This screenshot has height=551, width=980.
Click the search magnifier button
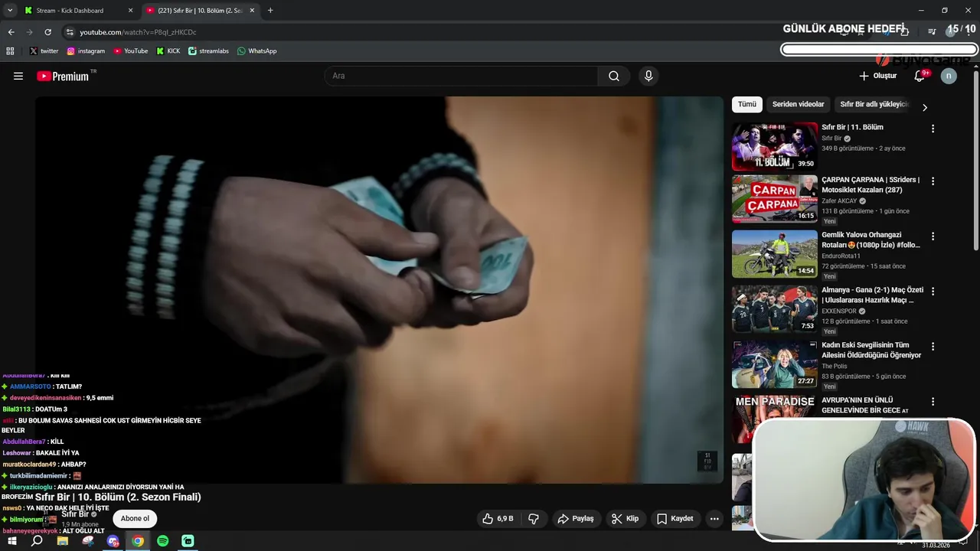tap(614, 76)
